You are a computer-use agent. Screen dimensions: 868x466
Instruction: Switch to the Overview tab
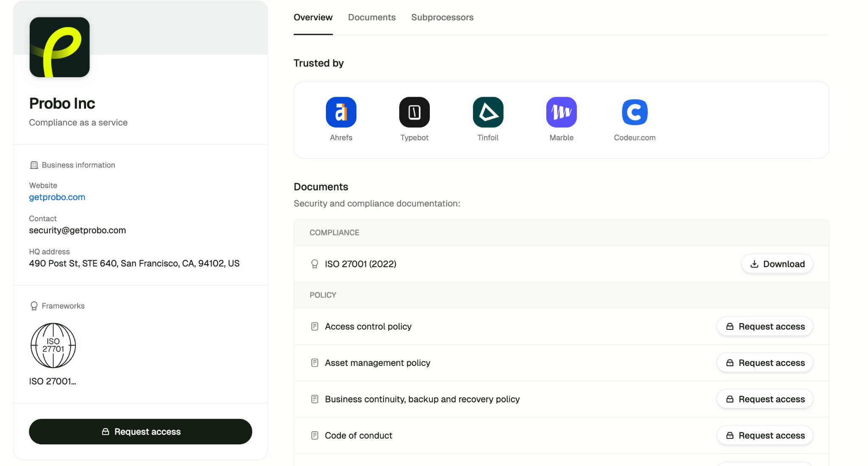[313, 17]
